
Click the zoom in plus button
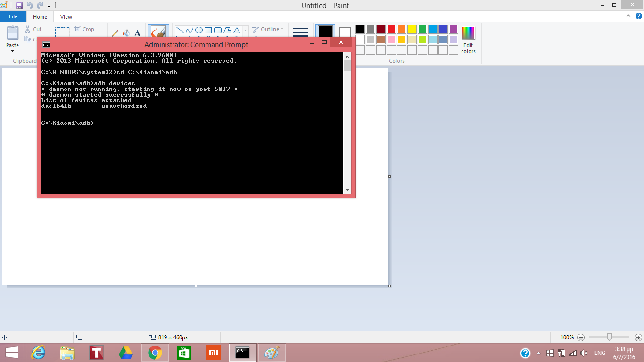click(638, 337)
